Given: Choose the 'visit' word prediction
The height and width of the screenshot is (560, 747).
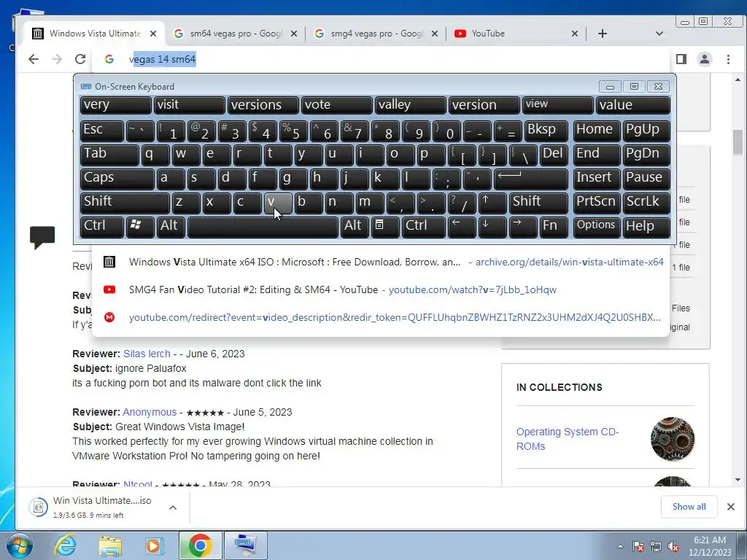Looking at the screenshot, I should point(189,105).
